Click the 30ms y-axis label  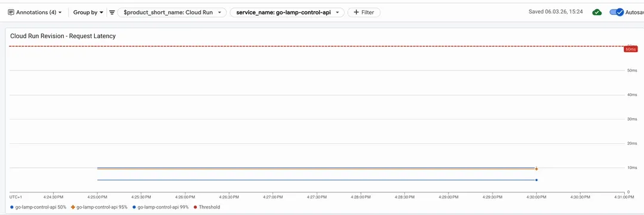click(x=631, y=119)
